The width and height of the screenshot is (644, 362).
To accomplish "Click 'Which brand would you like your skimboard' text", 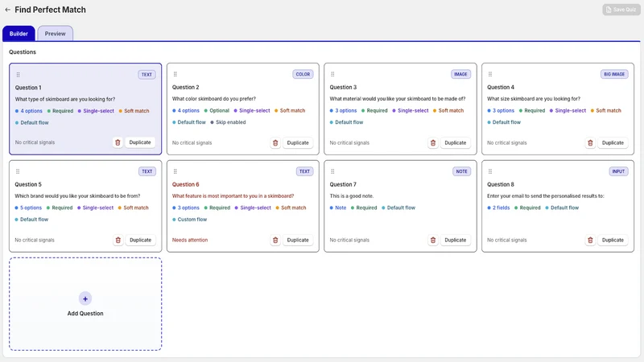I will tap(77, 196).
